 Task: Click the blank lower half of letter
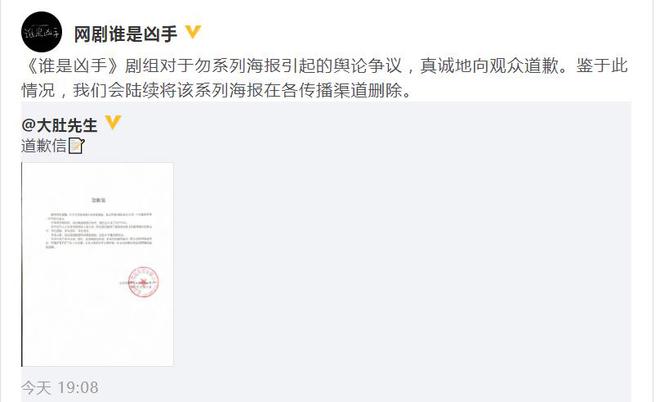(97, 333)
